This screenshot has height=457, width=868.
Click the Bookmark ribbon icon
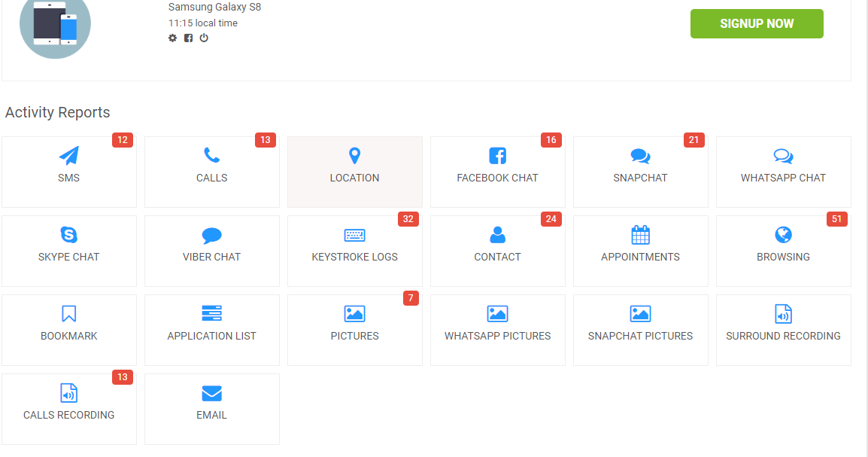[x=68, y=313]
